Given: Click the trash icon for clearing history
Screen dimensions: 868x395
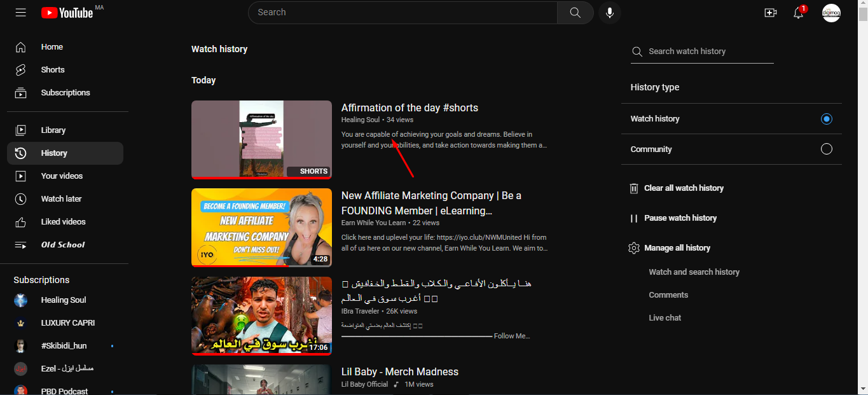Looking at the screenshot, I should pyautogui.click(x=634, y=188).
